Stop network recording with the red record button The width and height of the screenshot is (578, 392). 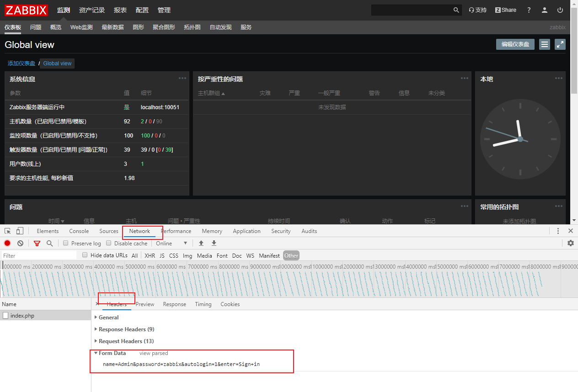7,243
